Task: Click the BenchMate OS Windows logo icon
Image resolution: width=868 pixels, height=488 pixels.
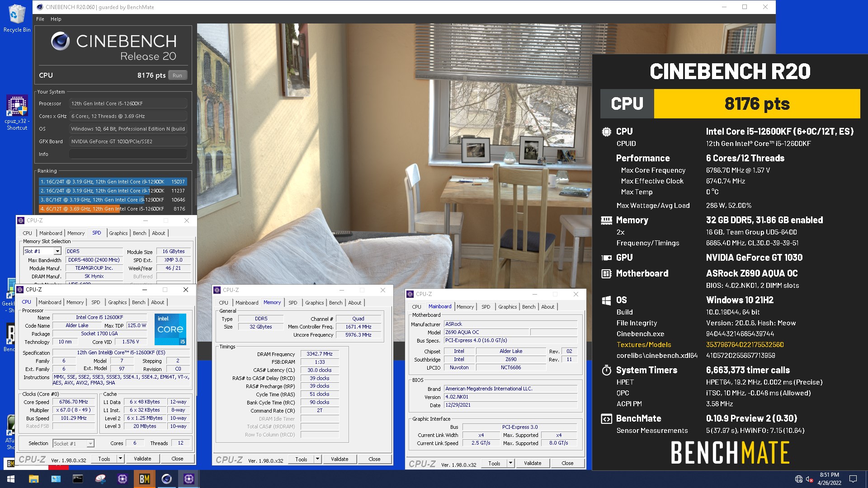Action: click(x=606, y=300)
